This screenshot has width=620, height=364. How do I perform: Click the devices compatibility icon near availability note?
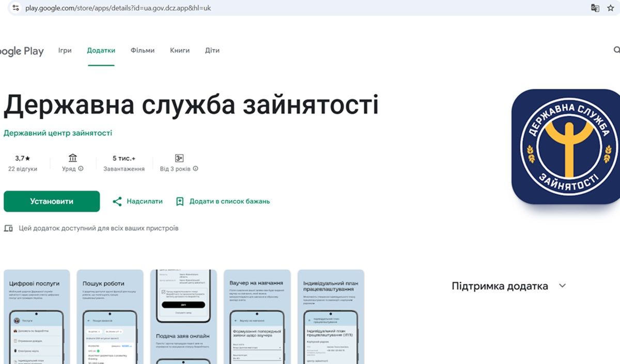[8, 228]
